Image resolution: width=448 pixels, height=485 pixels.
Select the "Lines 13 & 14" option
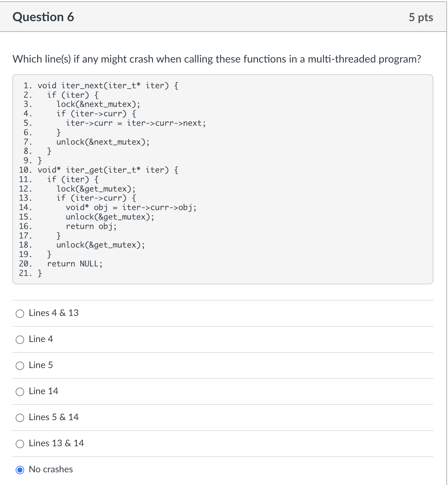(x=20, y=444)
